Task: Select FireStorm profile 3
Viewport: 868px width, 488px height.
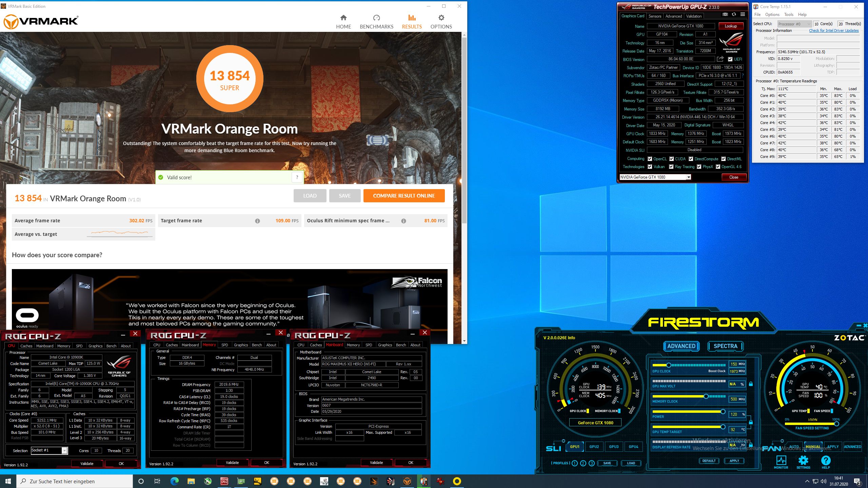Action: coord(592,463)
